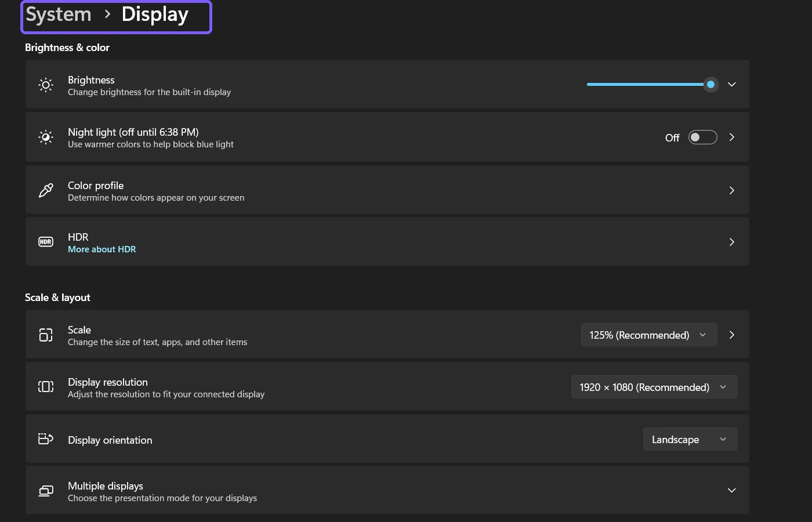Click the Brightness sun icon
This screenshot has width=812, height=522.
pyautogui.click(x=46, y=85)
